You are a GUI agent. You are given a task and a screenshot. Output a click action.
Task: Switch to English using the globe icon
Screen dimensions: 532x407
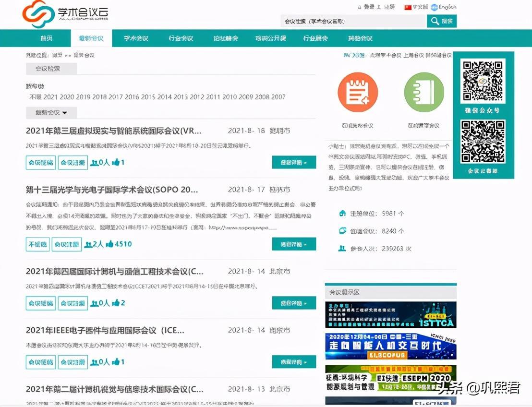tap(435, 7)
